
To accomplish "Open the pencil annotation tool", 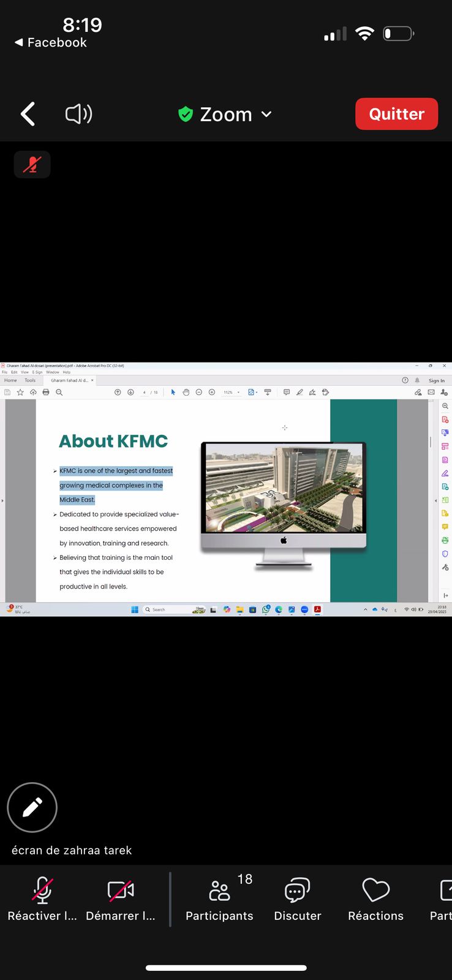I will [x=32, y=807].
